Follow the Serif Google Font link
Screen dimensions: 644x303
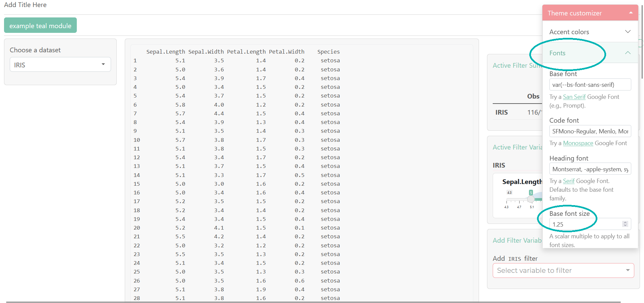point(569,181)
